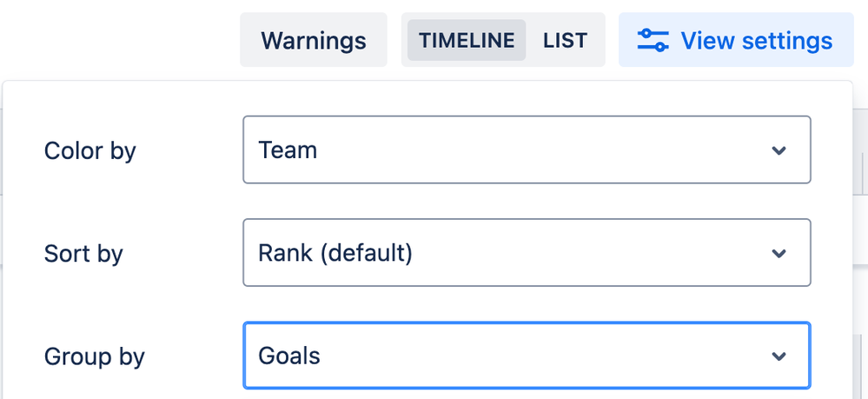Viewport: 868px width, 399px height.
Task: Open the Warnings panel
Action: pyautogui.click(x=314, y=40)
